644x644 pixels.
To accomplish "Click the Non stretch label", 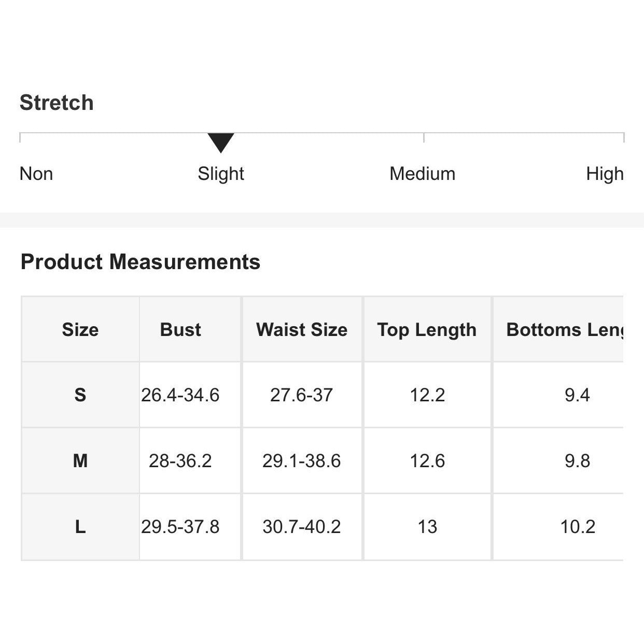I will click(36, 174).
